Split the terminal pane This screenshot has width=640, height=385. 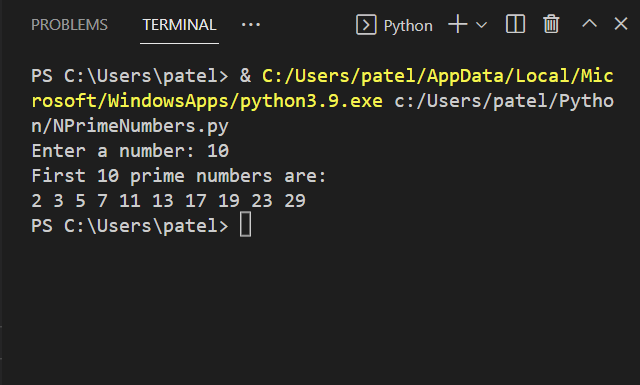516,24
